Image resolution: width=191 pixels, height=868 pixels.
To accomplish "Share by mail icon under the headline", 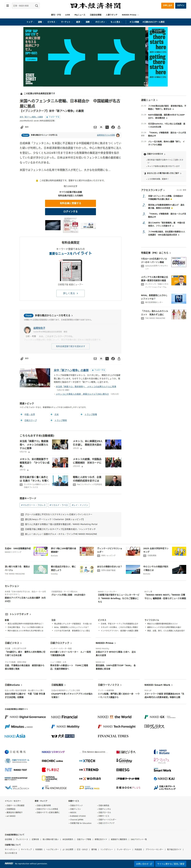I will coord(95,127).
